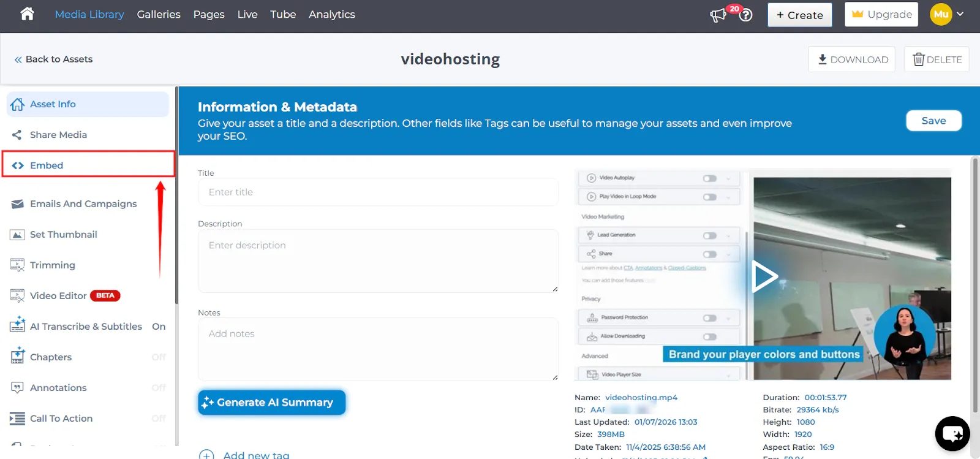Toggle the Annotations Off status
The image size is (980, 459).
point(159,388)
